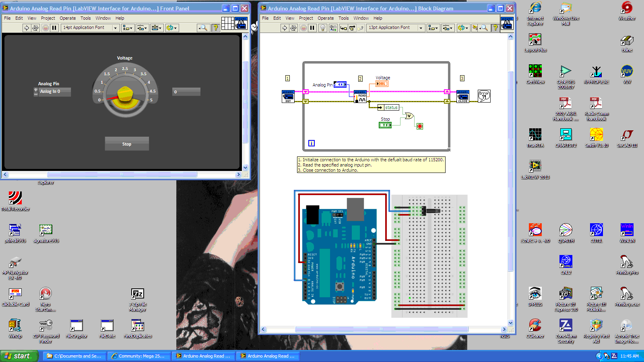644x362 pixels.
Task: Click the Front Panel VI icon
Action: pyautogui.click(x=241, y=23)
